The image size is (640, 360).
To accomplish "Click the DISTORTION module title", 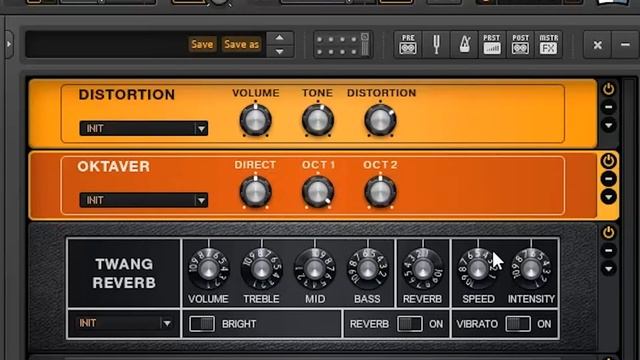I will pyautogui.click(x=127, y=95).
